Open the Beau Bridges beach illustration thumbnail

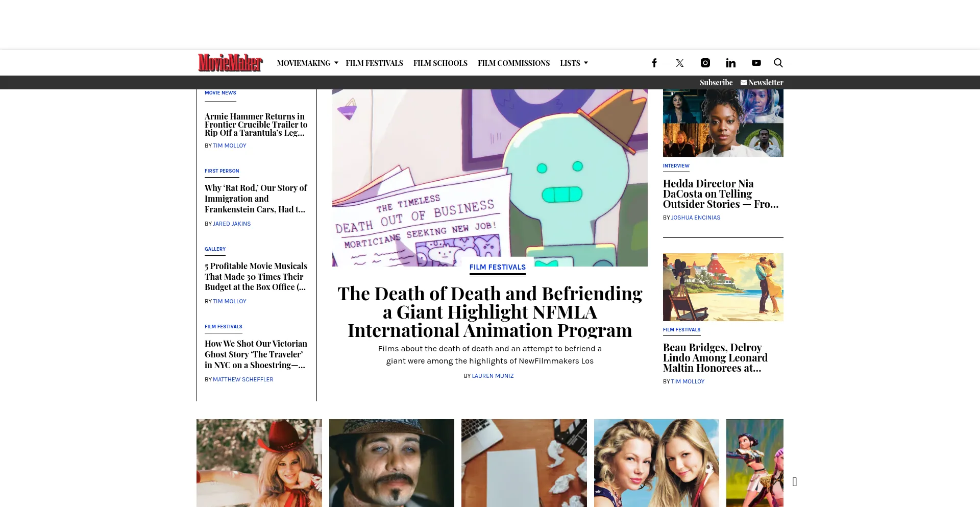click(723, 287)
